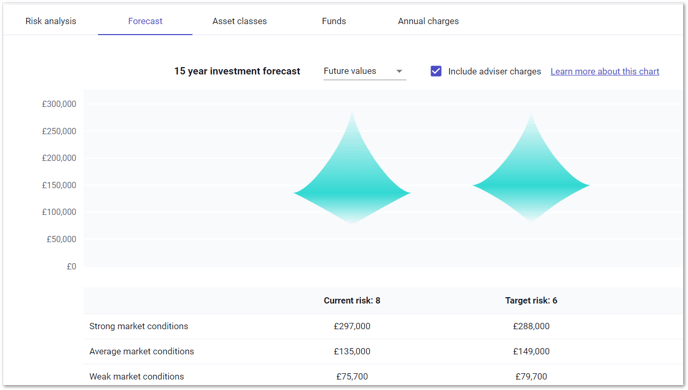Select the Target risk: 6 column header
The height and width of the screenshot is (390, 688).
coord(531,301)
